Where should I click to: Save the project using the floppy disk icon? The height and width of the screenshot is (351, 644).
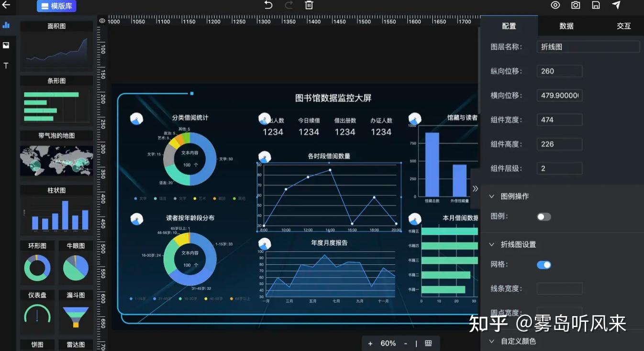pos(596,5)
